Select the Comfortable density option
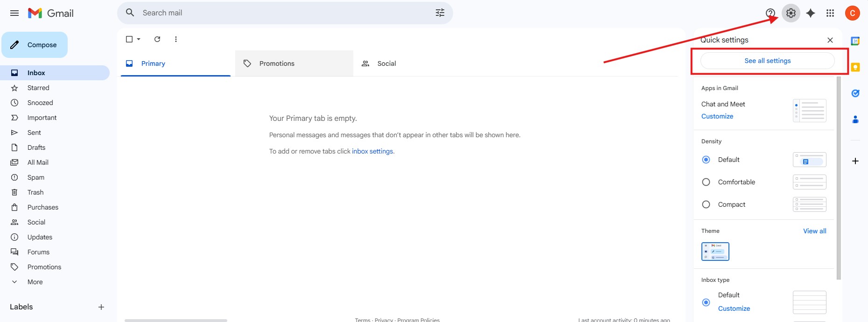The height and width of the screenshot is (322, 868). click(706, 182)
